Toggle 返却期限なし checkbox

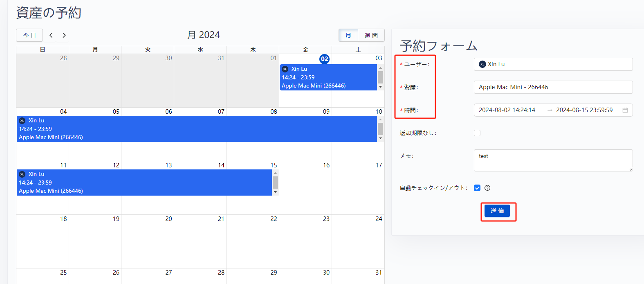point(477,133)
